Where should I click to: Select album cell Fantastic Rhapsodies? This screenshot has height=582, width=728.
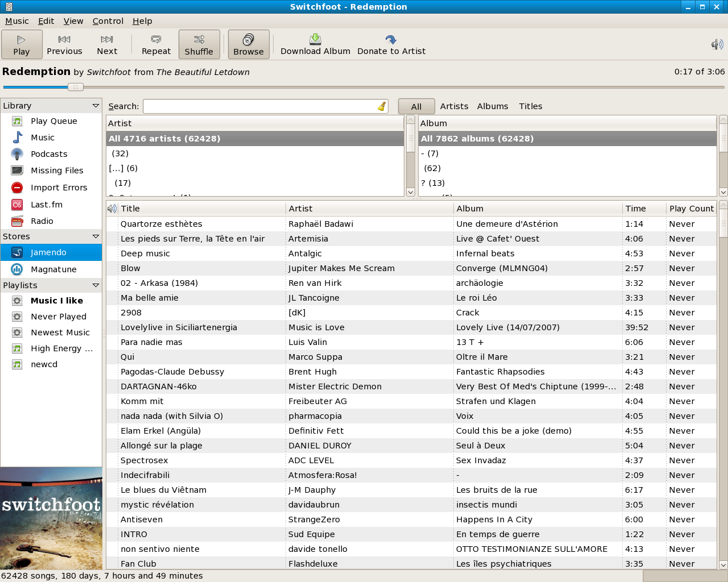tap(500, 372)
